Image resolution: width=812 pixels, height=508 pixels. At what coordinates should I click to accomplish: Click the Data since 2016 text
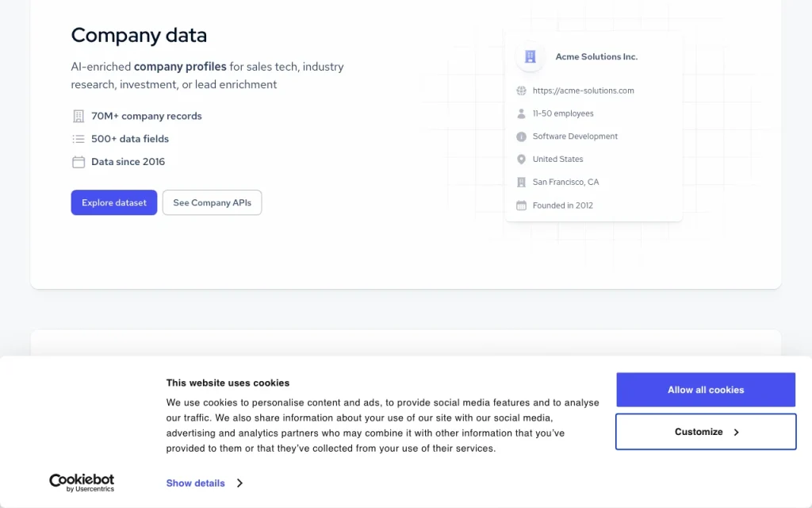point(128,162)
